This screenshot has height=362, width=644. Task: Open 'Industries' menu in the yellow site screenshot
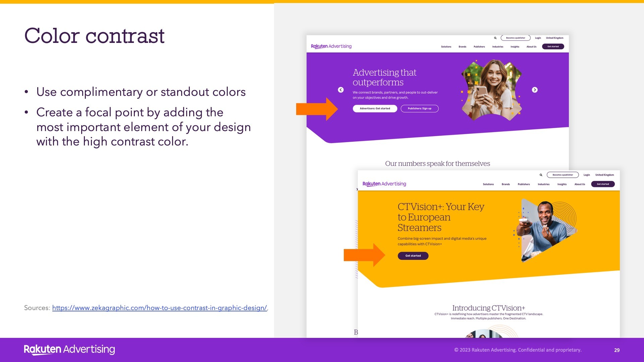(543, 184)
